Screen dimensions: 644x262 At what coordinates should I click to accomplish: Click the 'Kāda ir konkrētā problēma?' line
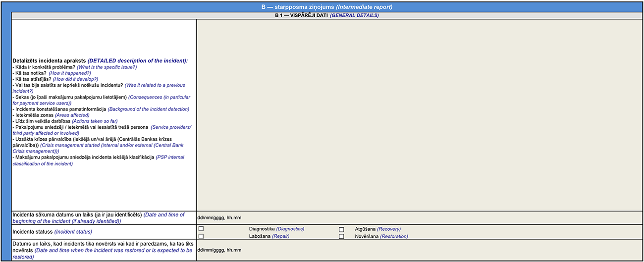[x=74, y=67]
